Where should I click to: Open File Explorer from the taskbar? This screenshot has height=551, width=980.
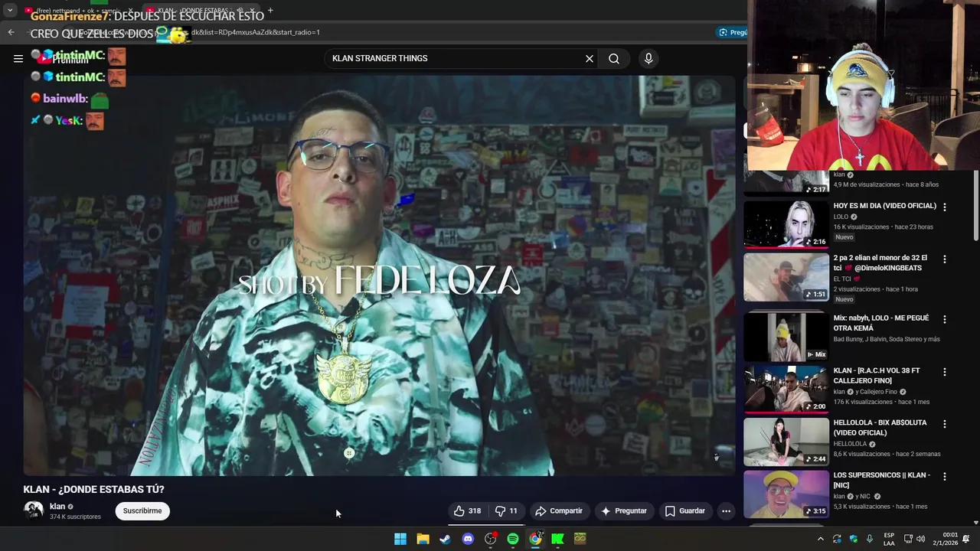[423, 539]
